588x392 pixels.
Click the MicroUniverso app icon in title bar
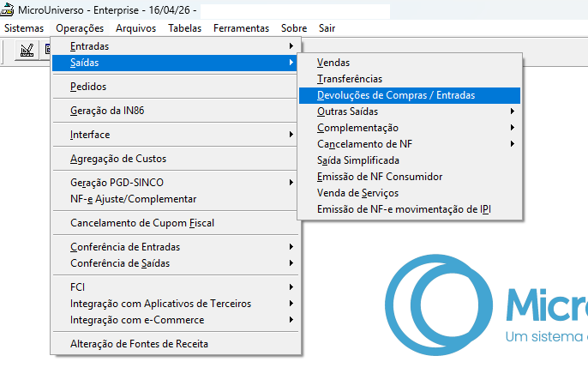tap(8, 11)
